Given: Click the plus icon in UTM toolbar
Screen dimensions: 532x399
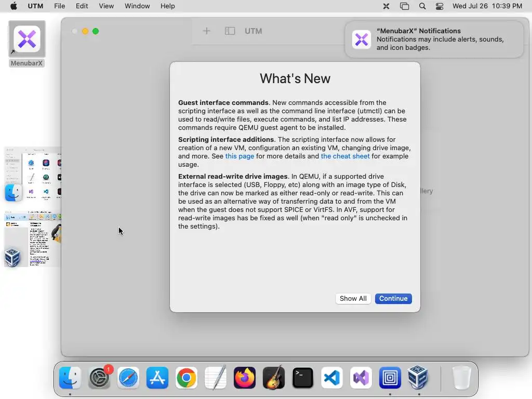Looking at the screenshot, I should click(x=206, y=31).
